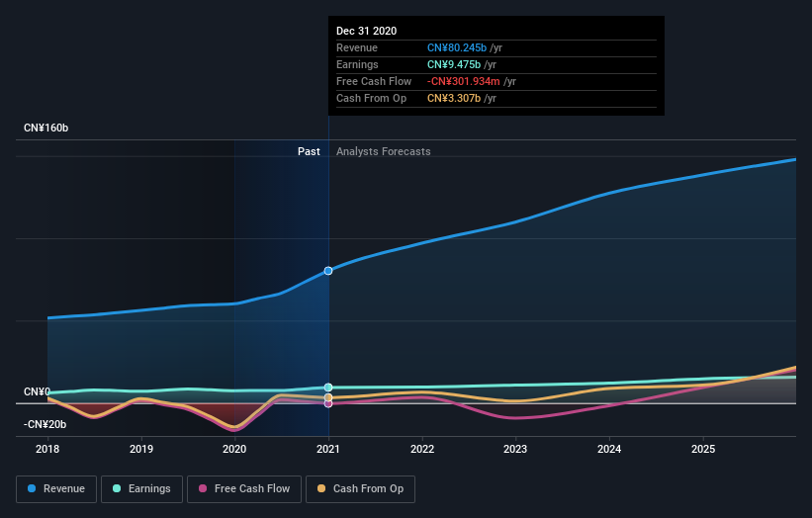The image size is (812, 518).
Task: Click the Free Cash Flow value -CN¥301.934m
Action: pos(464,81)
